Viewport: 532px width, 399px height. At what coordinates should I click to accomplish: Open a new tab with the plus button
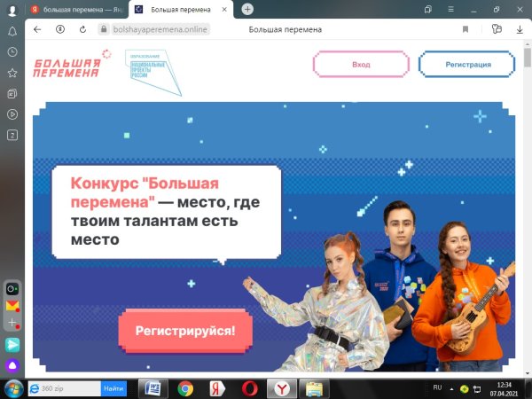247,9
